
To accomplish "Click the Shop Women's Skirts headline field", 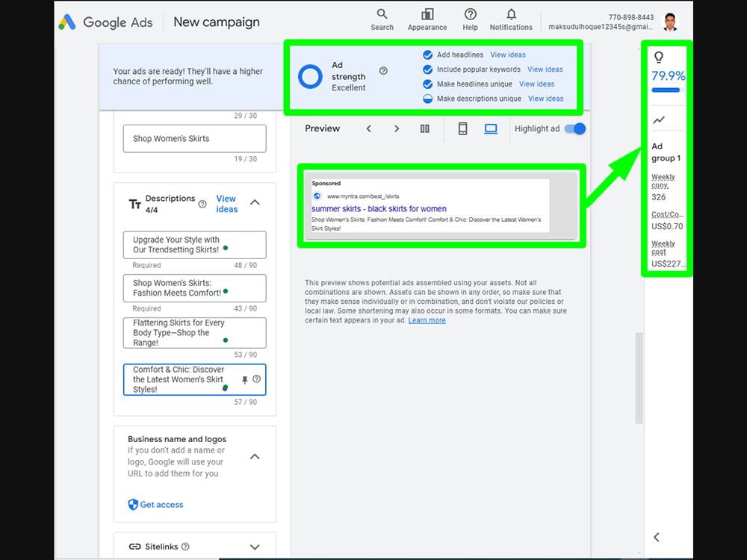I will 194,139.
